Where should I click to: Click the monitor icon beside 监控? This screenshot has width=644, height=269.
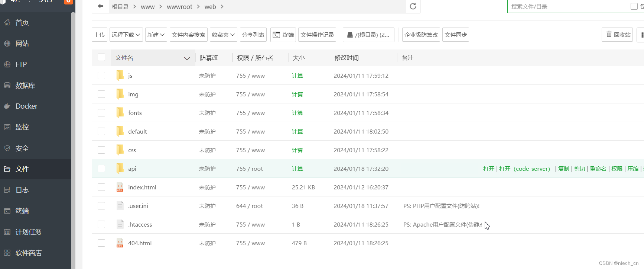click(x=7, y=127)
